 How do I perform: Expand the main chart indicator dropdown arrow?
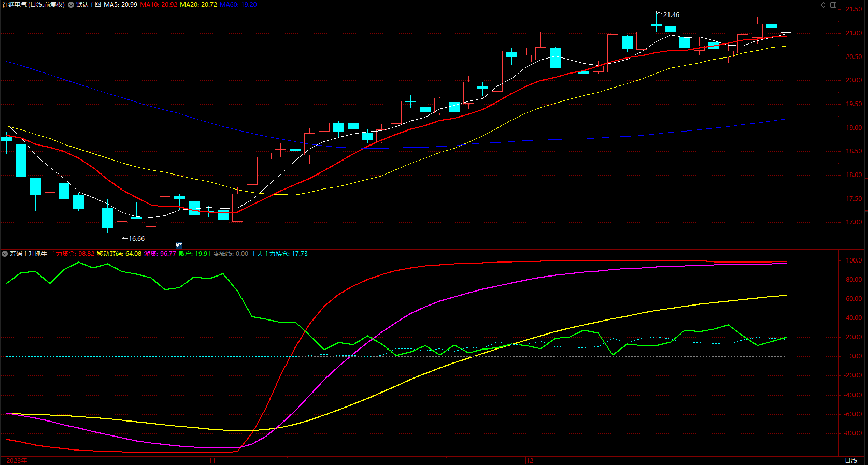click(x=71, y=5)
